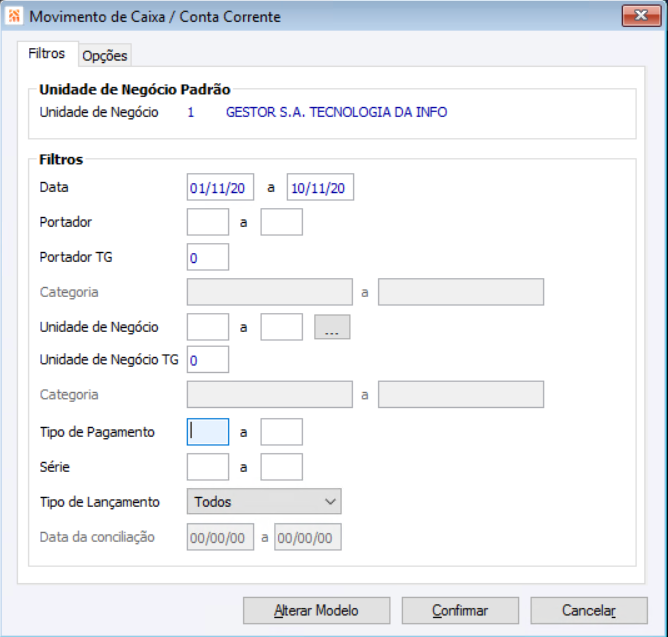Focus second Tipo de Pagamento field
This screenshot has width=668, height=637.
point(282,432)
